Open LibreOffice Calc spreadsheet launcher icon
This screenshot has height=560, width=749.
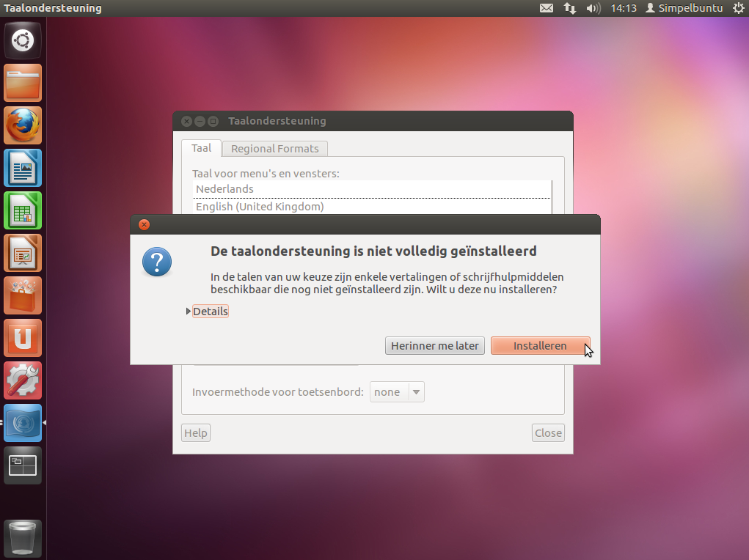[23, 210]
